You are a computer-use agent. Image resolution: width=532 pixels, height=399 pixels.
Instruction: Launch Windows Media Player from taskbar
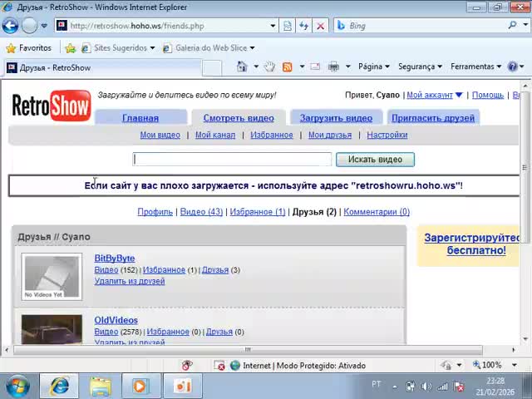[140, 386]
